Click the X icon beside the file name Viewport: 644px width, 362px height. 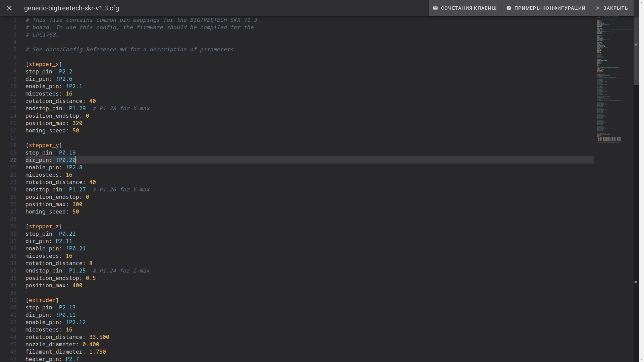(x=9, y=8)
